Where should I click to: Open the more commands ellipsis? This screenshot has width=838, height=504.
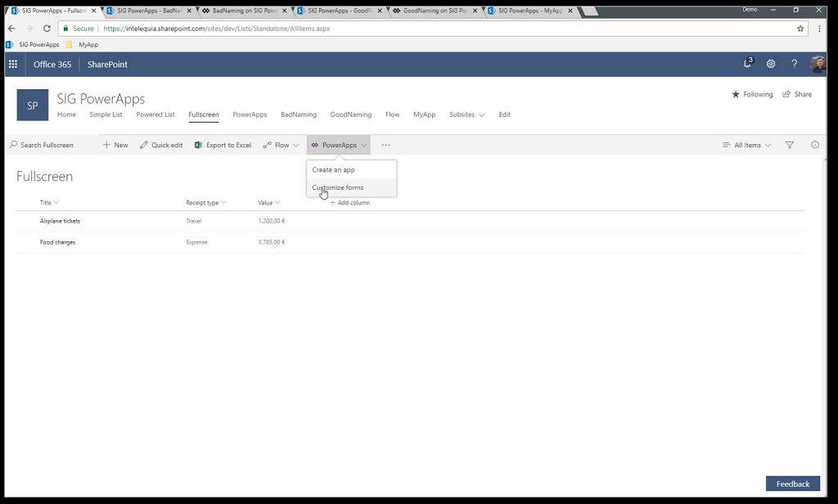click(386, 145)
